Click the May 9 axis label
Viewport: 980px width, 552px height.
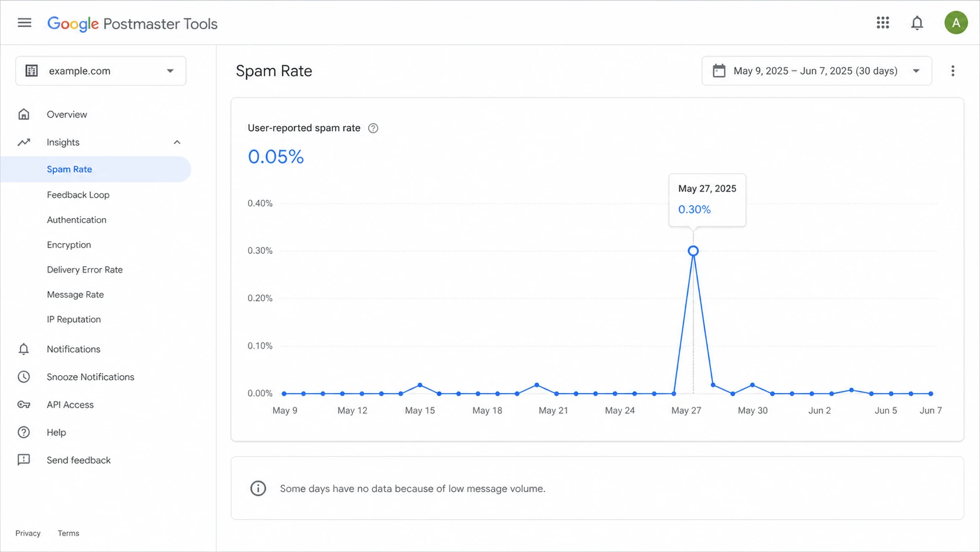coord(285,411)
